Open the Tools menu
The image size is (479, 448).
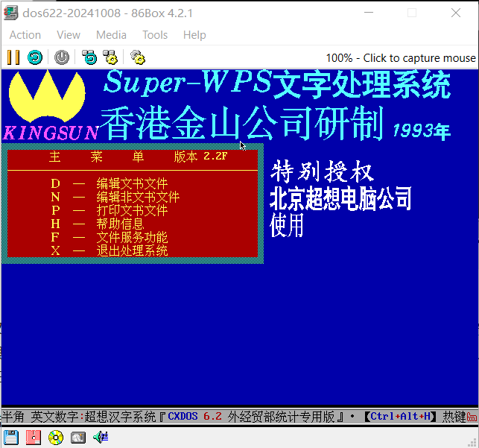[x=155, y=35]
